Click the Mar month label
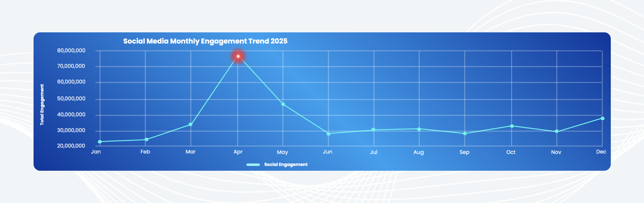Screen dimensions: 644x203 pos(191,152)
